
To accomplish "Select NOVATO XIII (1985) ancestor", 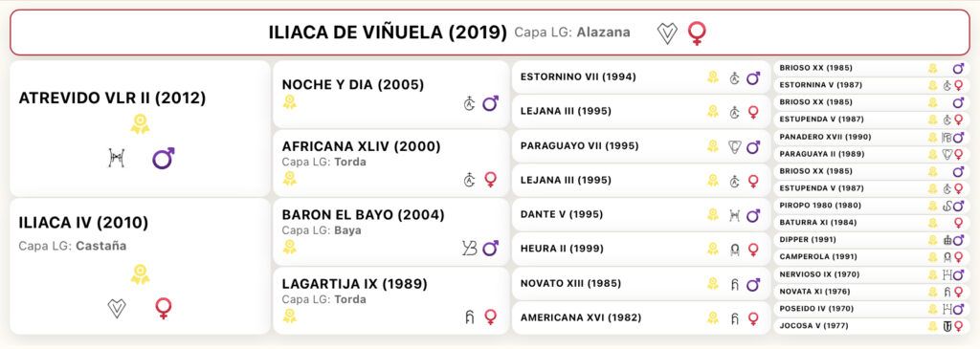I will 570,283.
